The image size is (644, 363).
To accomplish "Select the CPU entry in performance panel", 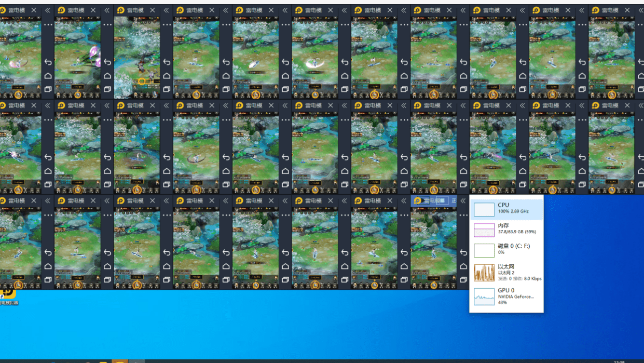I will pyautogui.click(x=506, y=209).
